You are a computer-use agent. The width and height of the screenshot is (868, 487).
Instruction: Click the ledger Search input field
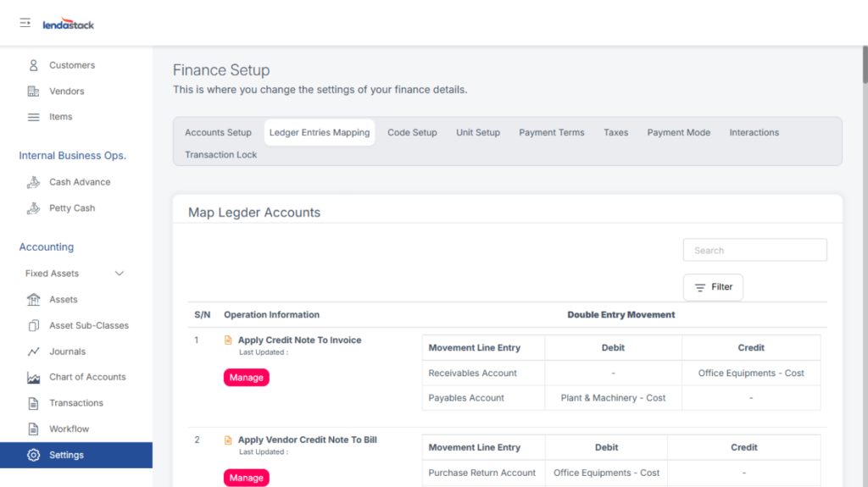(754, 251)
